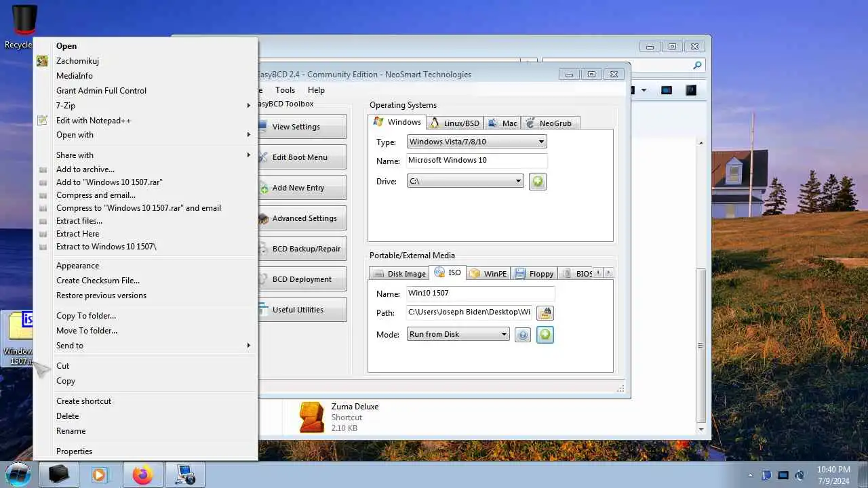Edit the Microsoft Windows 10 name field
Screen dimensions: 868x488
pyautogui.click(x=477, y=161)
